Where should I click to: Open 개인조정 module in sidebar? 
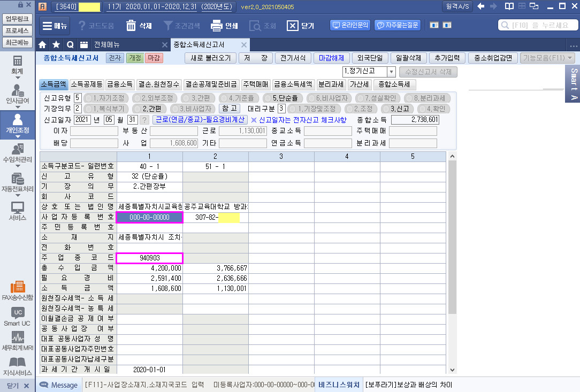(x=17, y=124)
